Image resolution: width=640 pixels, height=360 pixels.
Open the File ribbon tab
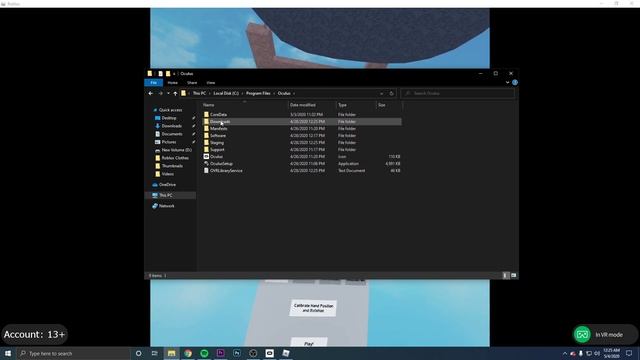[153, 82]
